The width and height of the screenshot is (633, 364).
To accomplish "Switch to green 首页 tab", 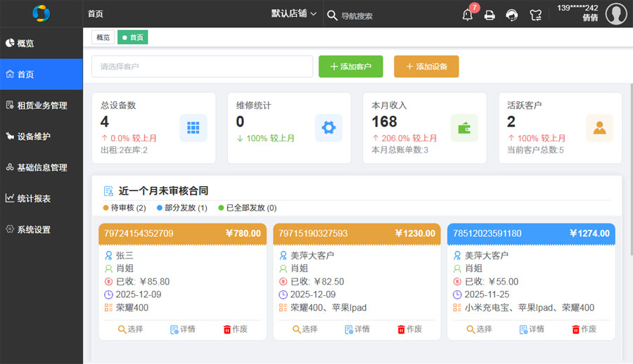I will point(132,37).
